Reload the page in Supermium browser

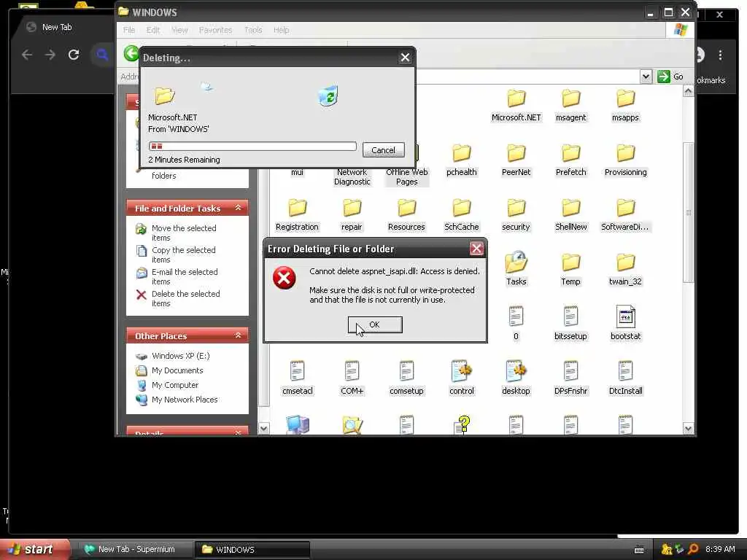pos(74,55)
